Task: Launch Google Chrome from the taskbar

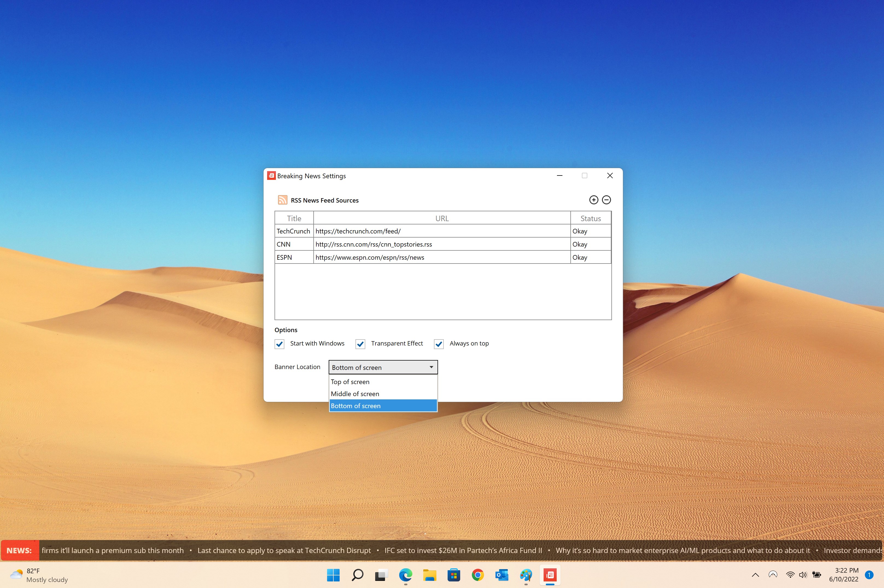Action: pyautogui.click(x=477, y=575)
